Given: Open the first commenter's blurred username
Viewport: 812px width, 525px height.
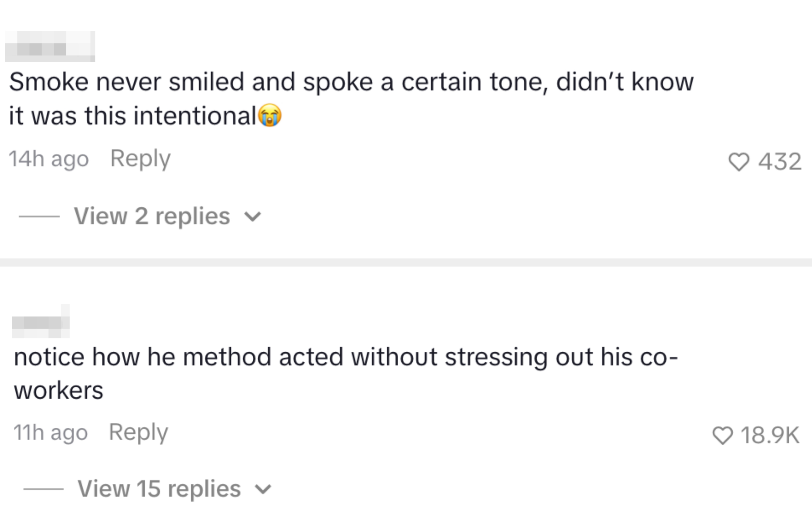Looking at the screenshot, I should (x=50, y=47).
